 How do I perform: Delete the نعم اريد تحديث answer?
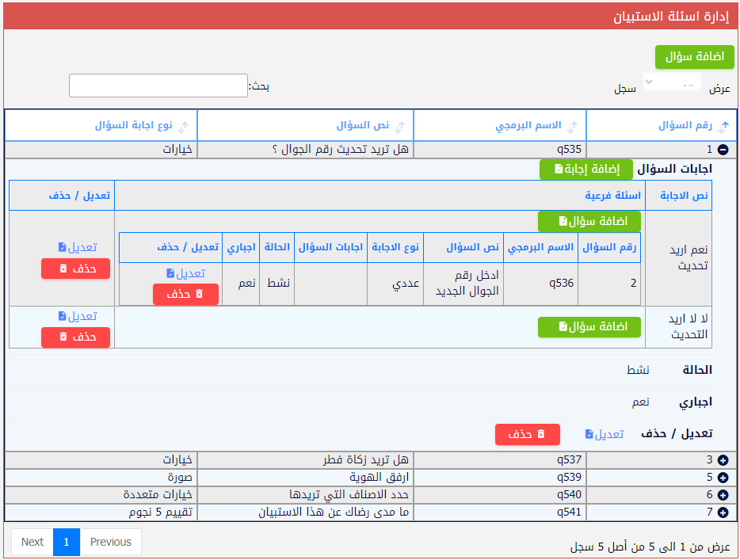point(75,269)
